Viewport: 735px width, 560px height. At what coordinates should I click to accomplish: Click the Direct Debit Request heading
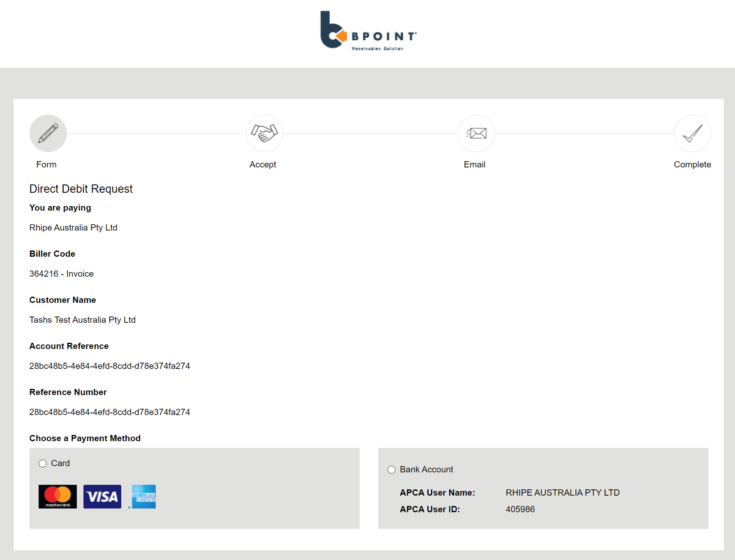coord(81,189)
